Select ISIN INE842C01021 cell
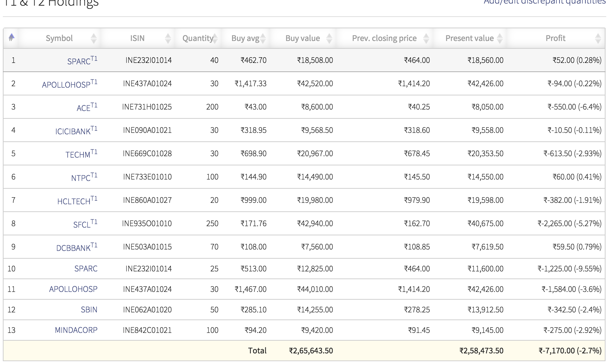This screenshot has height=364, width=614. click(147, 330)
